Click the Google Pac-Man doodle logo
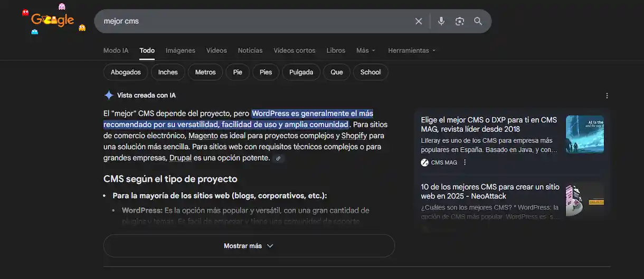Screen dimensions: 644x279 point(53,21)
